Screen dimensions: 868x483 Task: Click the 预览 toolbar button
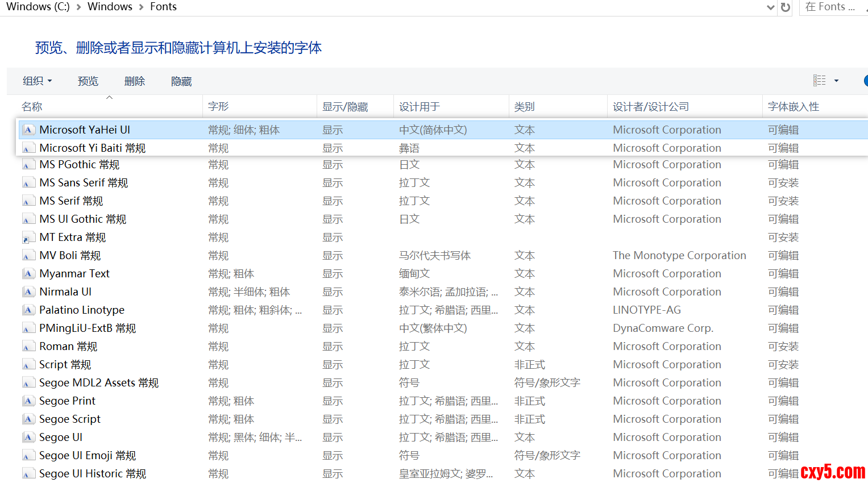(x=88, y=81)
